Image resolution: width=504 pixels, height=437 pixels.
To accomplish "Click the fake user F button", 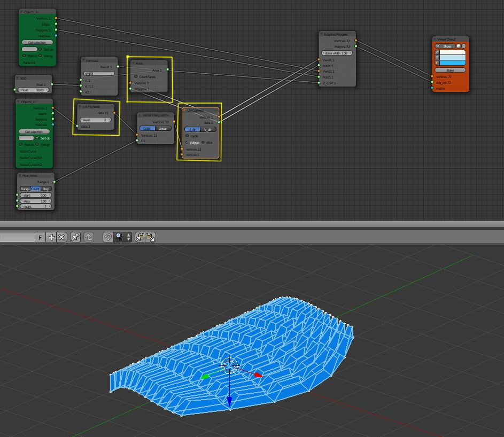I will click(x=40, y=237).
